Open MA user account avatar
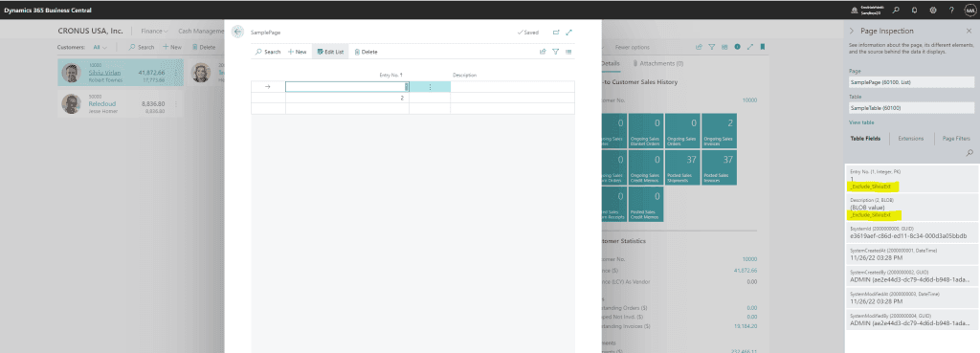The image size is (980, 353). (970, 10)
